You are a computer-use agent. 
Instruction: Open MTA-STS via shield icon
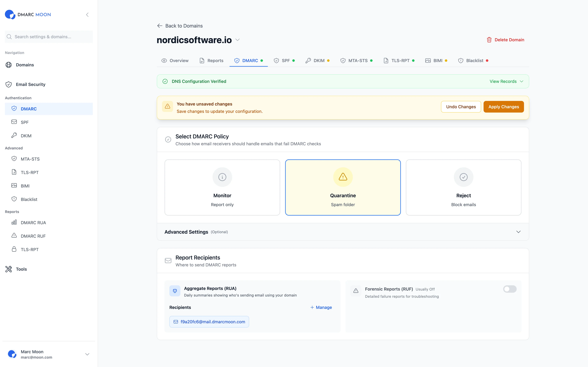14,159
